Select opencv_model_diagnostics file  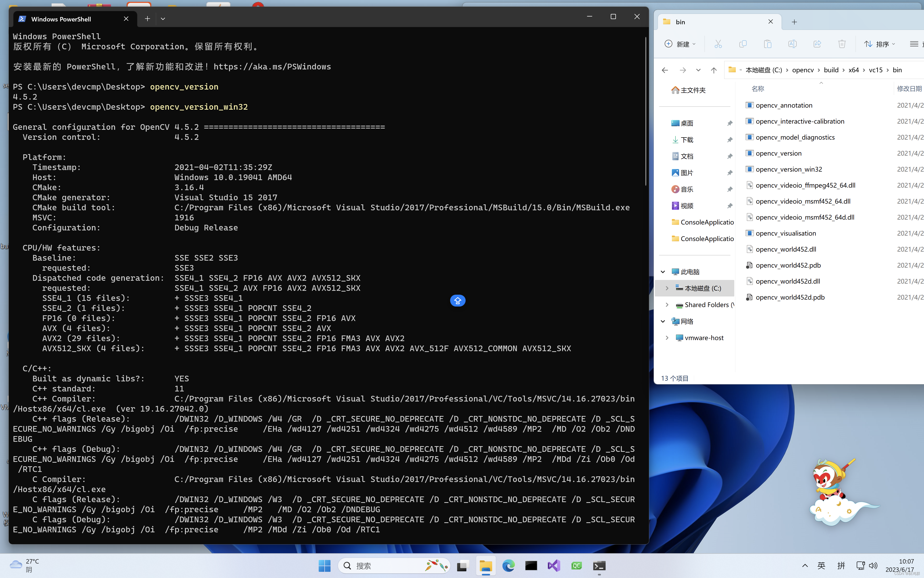pos(795,137)
